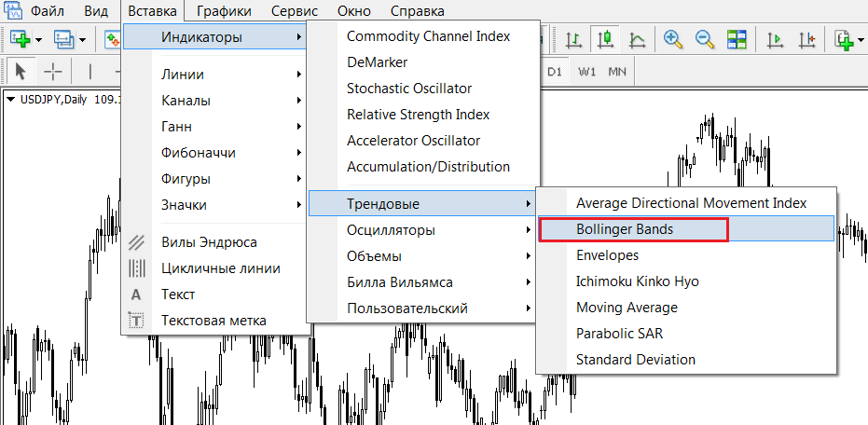Toggle the Chart Shift icon

click(x=807, y=39)
